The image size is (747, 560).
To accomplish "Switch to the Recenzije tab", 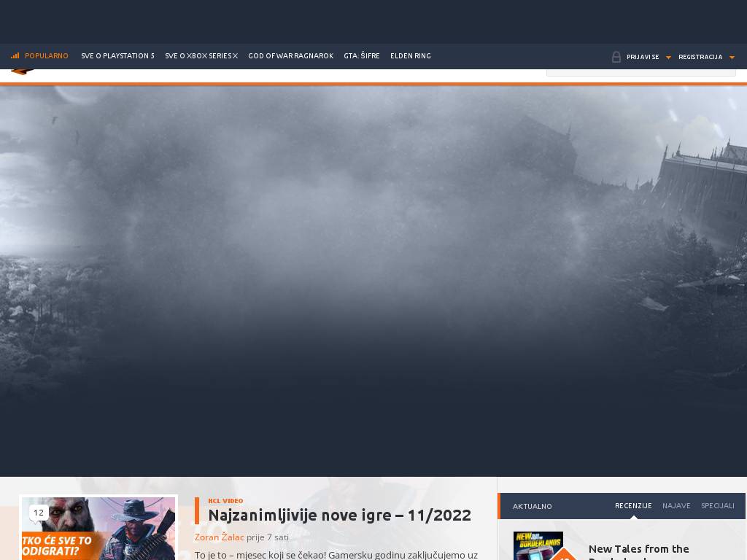I will click(x=632, y=505).
